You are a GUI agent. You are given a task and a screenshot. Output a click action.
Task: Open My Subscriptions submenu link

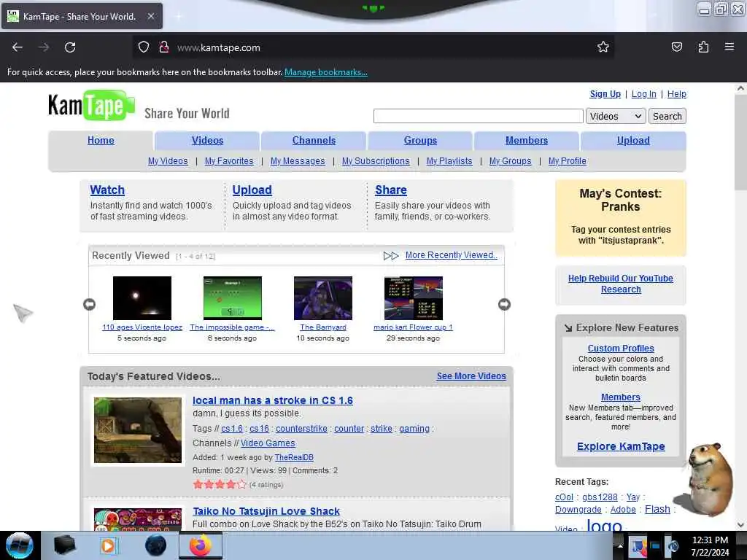[x=376, y=161]
